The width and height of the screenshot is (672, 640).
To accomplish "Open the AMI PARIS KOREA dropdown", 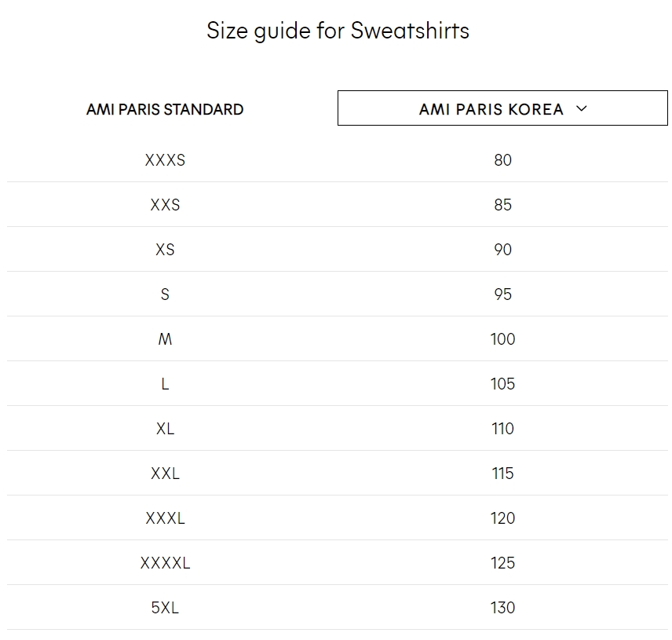I will pos(502,108).
